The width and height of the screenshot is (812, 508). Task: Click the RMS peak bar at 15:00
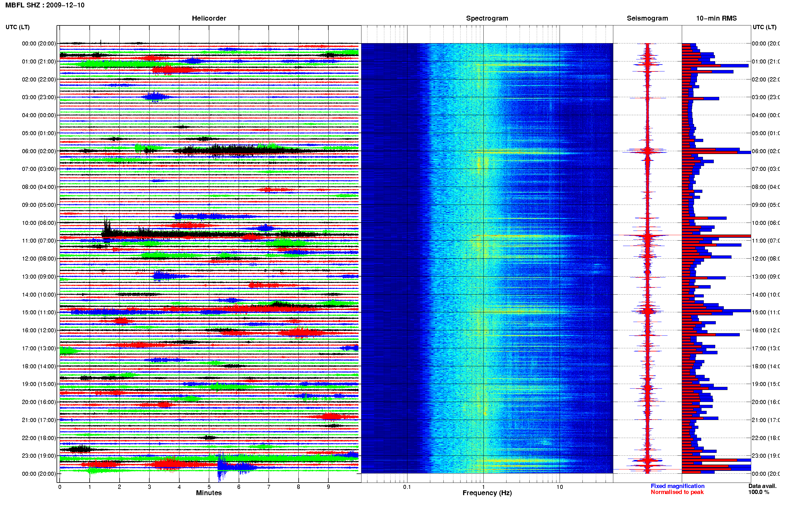point(716,311)
